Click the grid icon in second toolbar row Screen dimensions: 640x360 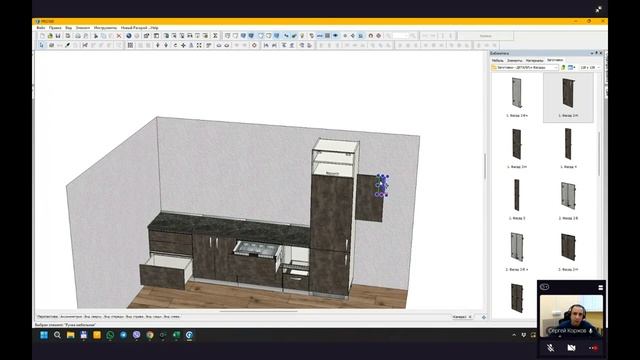[130, 45]
